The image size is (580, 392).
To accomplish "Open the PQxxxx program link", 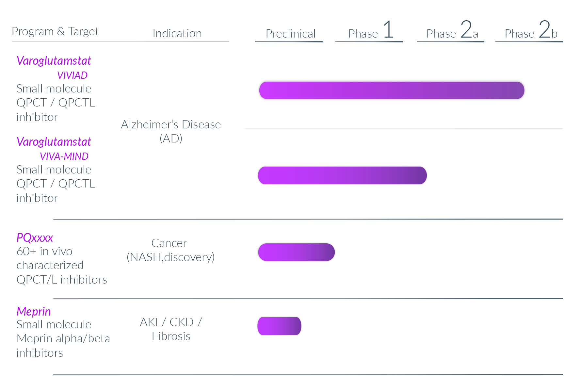I will [x=35, y=237].
